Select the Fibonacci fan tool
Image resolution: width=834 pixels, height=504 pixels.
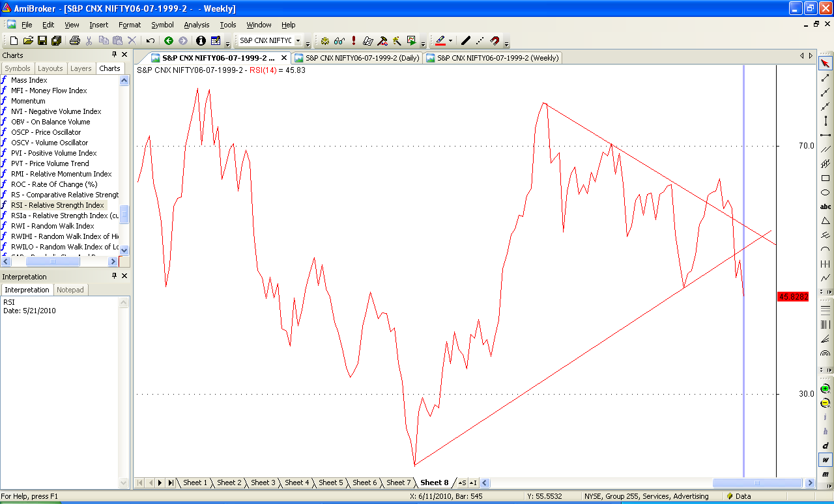[826, 339]
